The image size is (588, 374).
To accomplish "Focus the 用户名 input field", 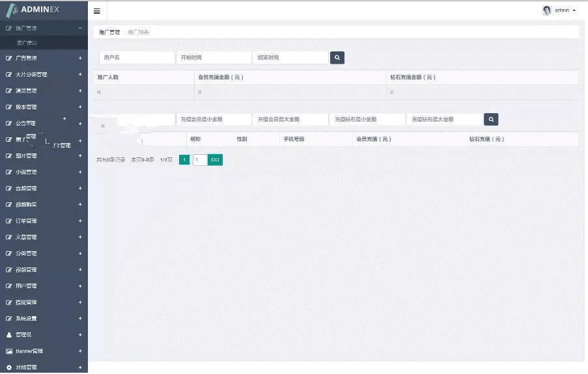I will pos(137,57).
